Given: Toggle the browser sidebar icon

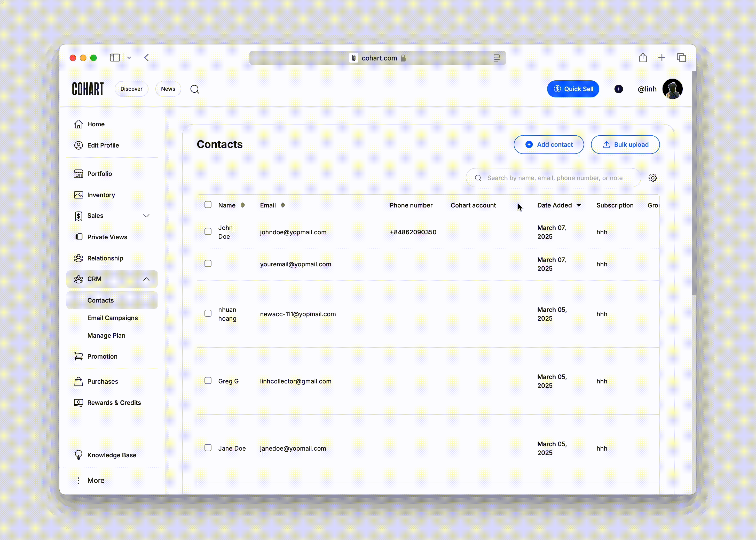Looking at the screenshot, I should pos(115,58).
